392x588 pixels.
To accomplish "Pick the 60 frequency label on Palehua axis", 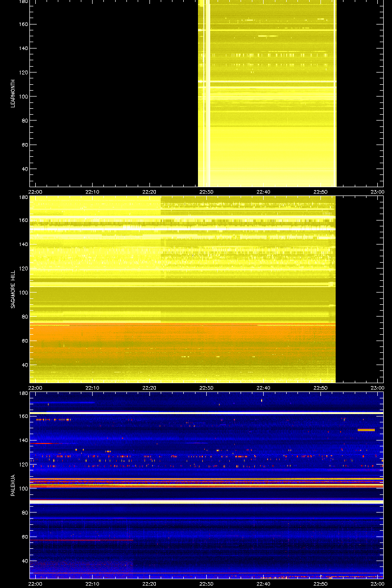I will coord(24,537).
